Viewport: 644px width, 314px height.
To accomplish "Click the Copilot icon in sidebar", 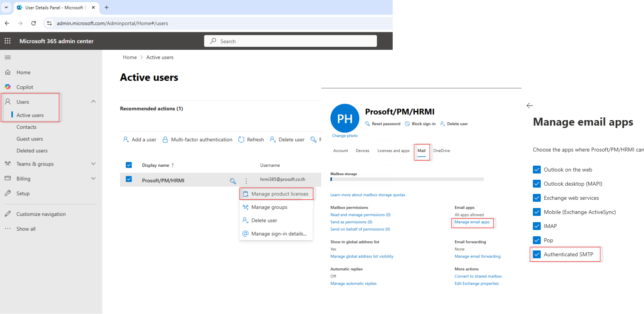I will (x=8, y=87).
